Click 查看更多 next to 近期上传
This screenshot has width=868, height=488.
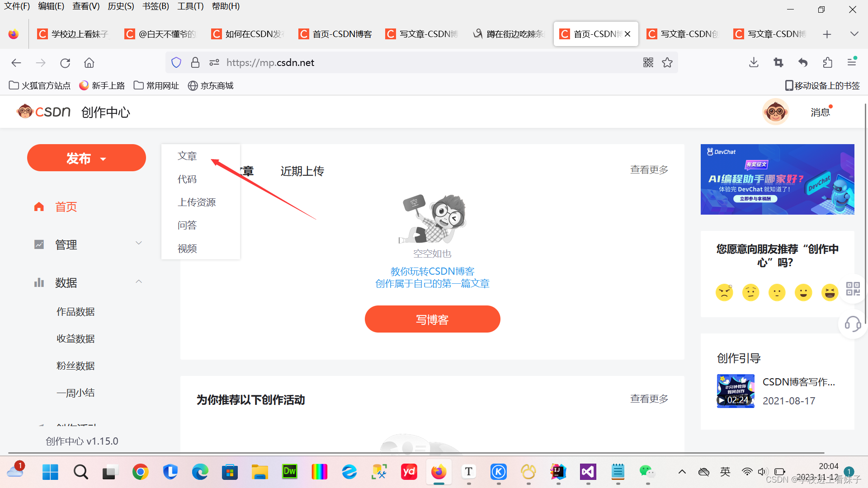click(x=649, y=169)
